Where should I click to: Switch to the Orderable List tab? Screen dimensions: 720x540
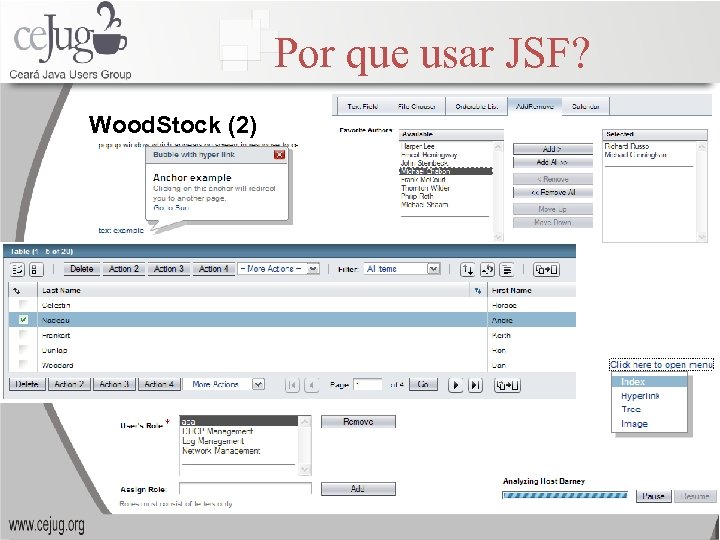coord(477,107)
